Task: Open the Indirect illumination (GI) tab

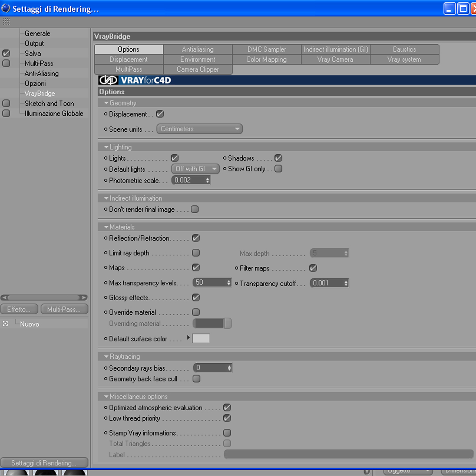Action: pyautogui.click(x=335, y=49)
